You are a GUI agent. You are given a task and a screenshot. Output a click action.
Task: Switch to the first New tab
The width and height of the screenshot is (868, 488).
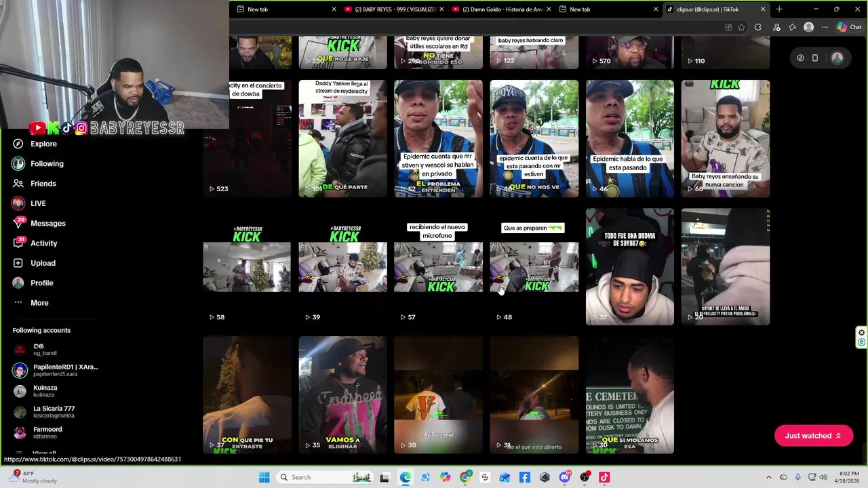[285, 9]
